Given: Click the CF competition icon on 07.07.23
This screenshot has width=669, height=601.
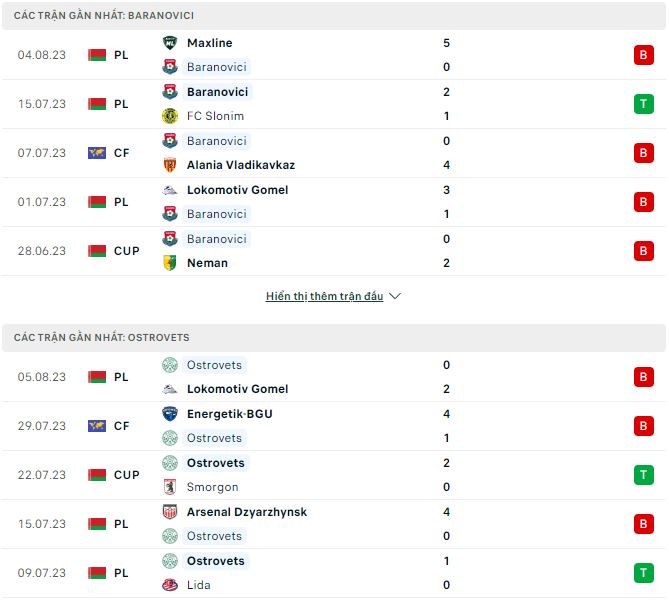Looking at the screenshot, I should click(x=97, y=153).
